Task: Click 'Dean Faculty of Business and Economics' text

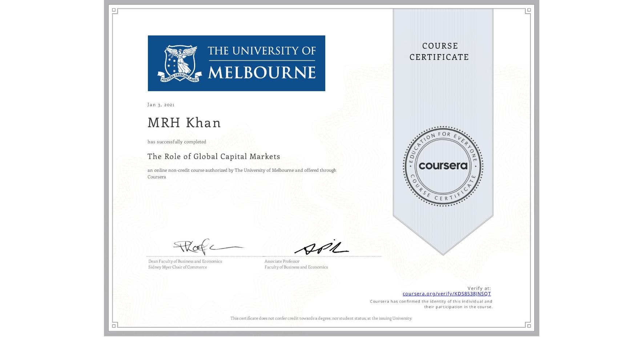Action: click(x=185, y=261)
